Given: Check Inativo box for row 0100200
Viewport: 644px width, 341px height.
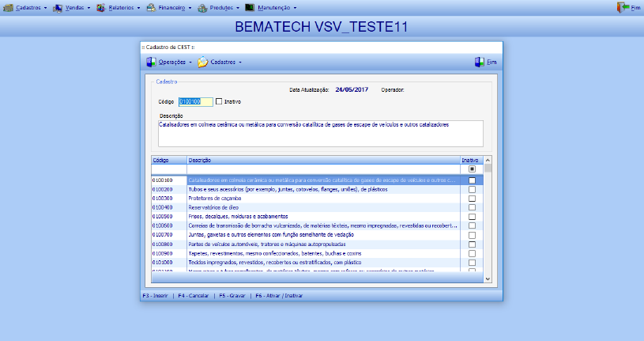Looking at the screenshot, I should pyautogui.click(x=472, y=189).
